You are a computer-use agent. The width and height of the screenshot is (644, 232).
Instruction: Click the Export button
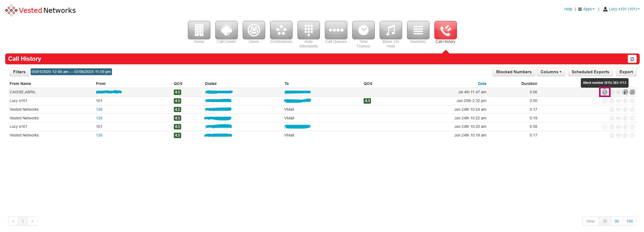(x=626, y=72)
